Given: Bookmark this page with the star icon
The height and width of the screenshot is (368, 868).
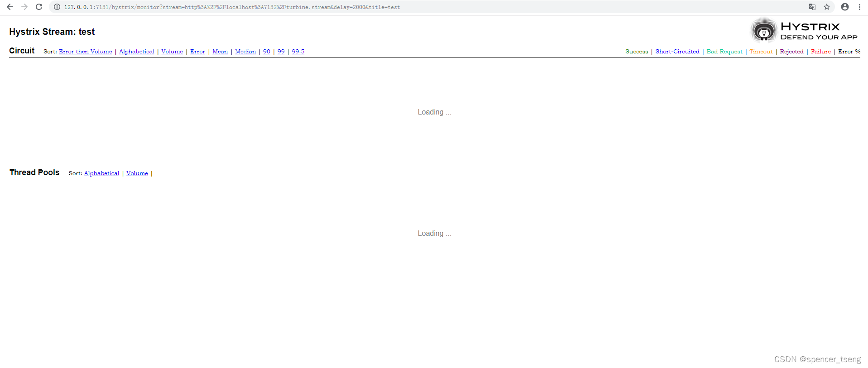Looking at the screenshot, I should tap(827, 7).
